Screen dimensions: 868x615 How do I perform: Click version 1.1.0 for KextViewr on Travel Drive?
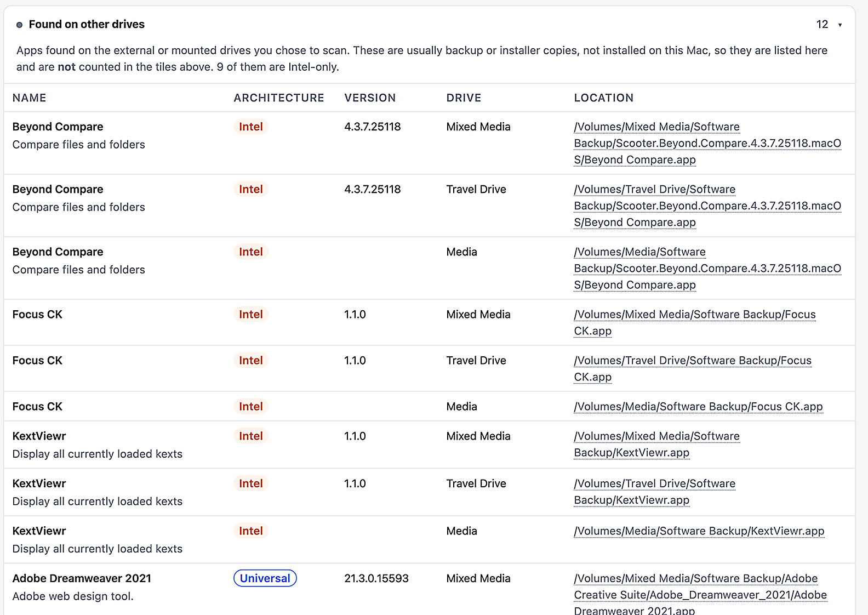pos(355,483)
